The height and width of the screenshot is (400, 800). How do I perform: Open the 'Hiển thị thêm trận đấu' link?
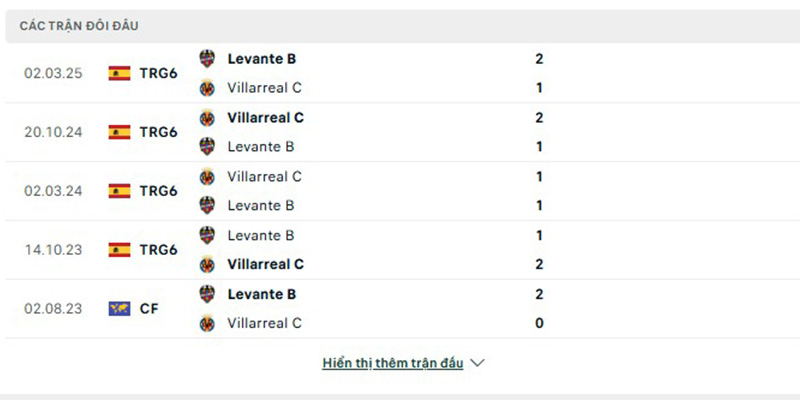pos(393,363)
